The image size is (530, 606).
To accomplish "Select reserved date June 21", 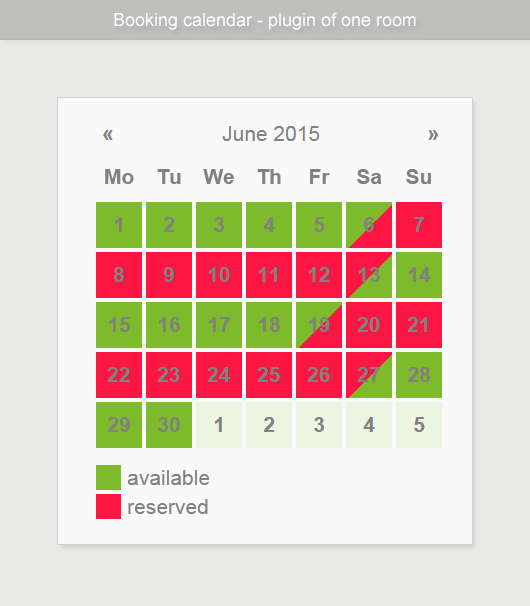I will tap(419, 325).
